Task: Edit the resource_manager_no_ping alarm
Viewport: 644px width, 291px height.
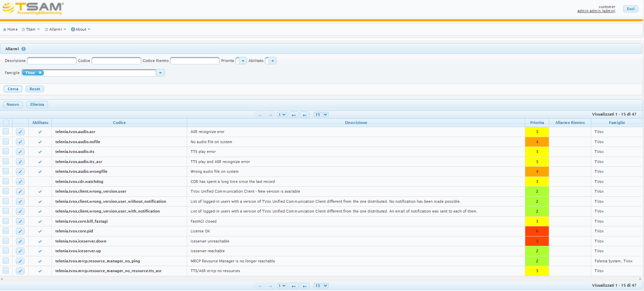Action: (20, 261)
